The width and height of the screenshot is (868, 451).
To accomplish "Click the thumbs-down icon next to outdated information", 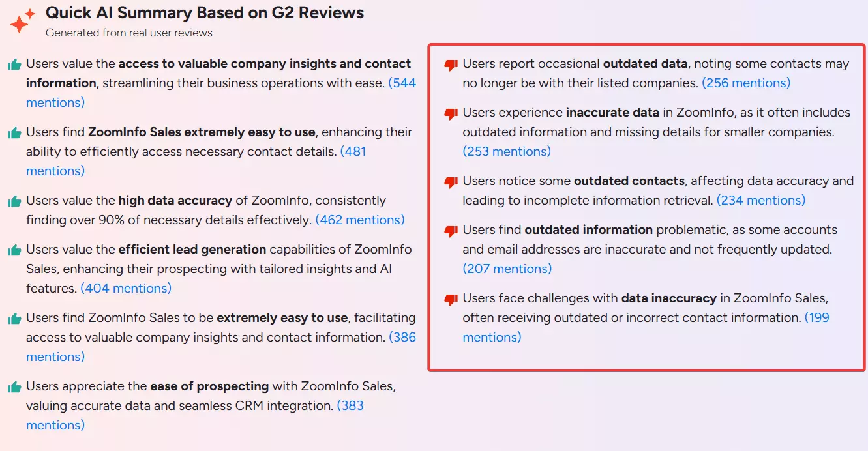I will (x=451, y=229).
